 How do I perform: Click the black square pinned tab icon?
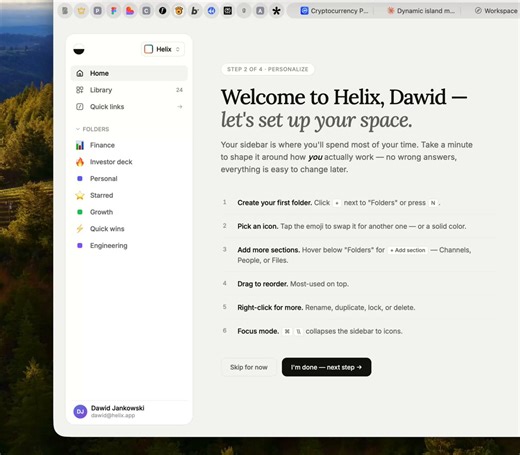228,11
